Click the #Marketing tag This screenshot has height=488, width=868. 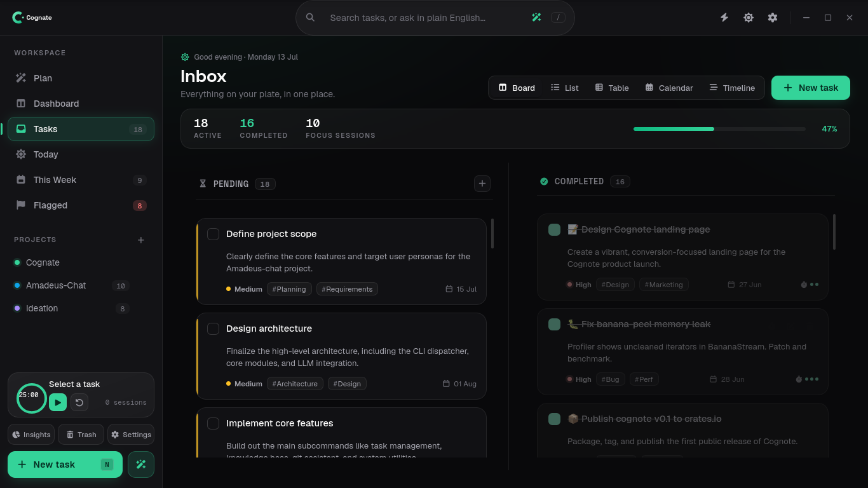(x=664, y=285)
